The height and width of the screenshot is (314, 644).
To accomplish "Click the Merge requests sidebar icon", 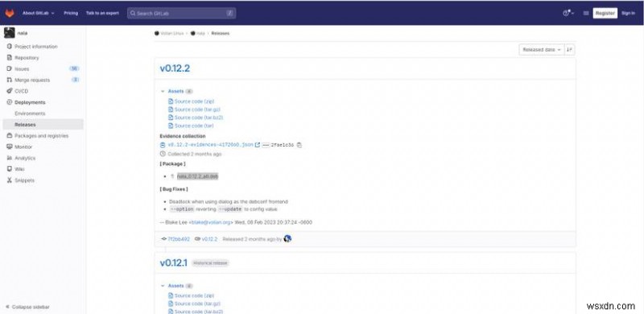I will [x=10, y=81].
